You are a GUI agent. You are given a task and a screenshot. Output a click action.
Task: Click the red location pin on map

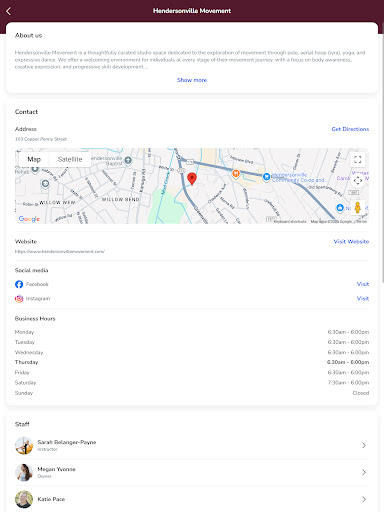point(192,179)
